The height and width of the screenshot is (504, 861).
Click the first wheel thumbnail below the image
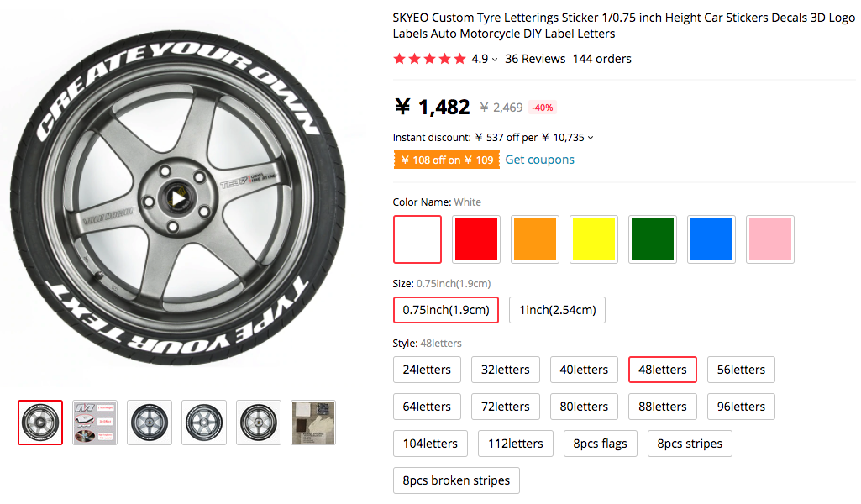39,422
